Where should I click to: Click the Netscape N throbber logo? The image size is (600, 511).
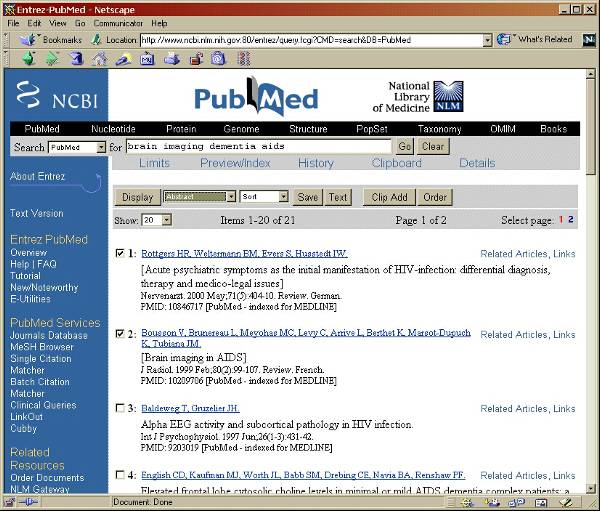[589, 40]
